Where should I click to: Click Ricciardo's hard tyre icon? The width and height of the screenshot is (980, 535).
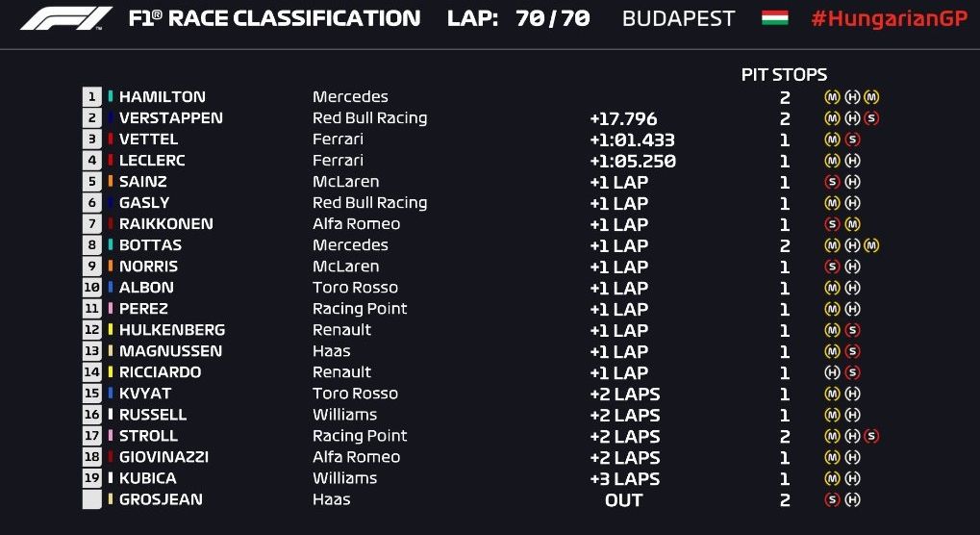832,372
